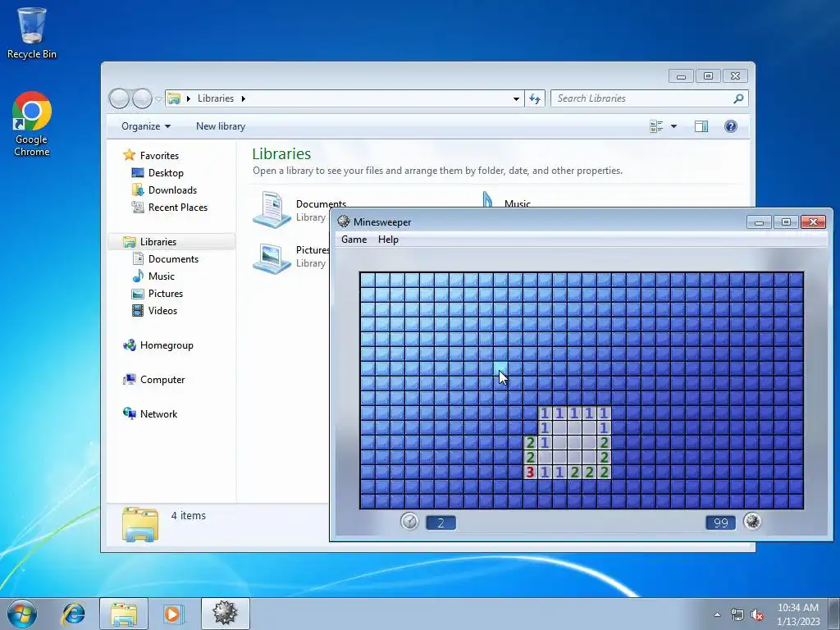This screenshot has width=840, height=630.
Task: Click the arrow after Libraries in address bar
Action: 243,98
